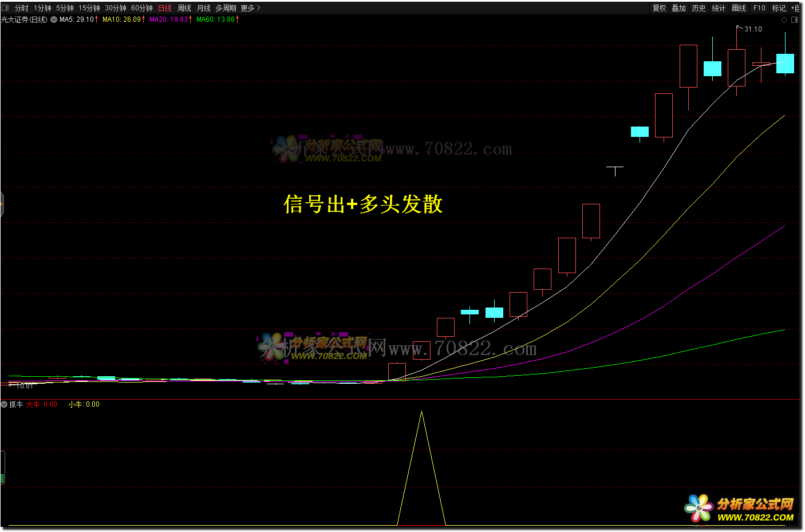Image resolution: width=805 pixels, height=532 pixels.
Task: Click the MA10: 26.09 indicator label
Action: tap(124, 19)
